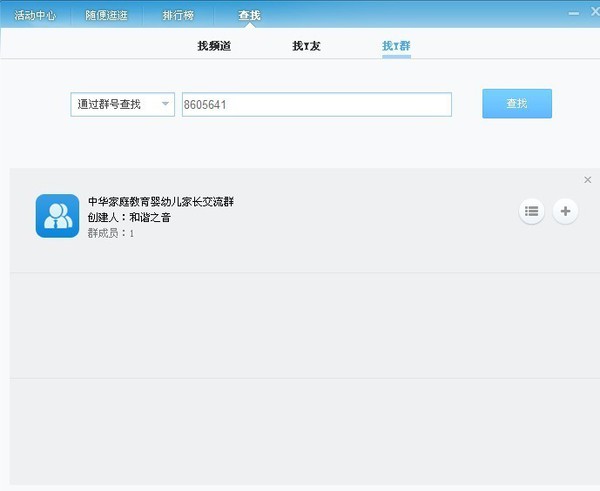Open 随便逛逛 in top navigation

[x=106, y=15]
